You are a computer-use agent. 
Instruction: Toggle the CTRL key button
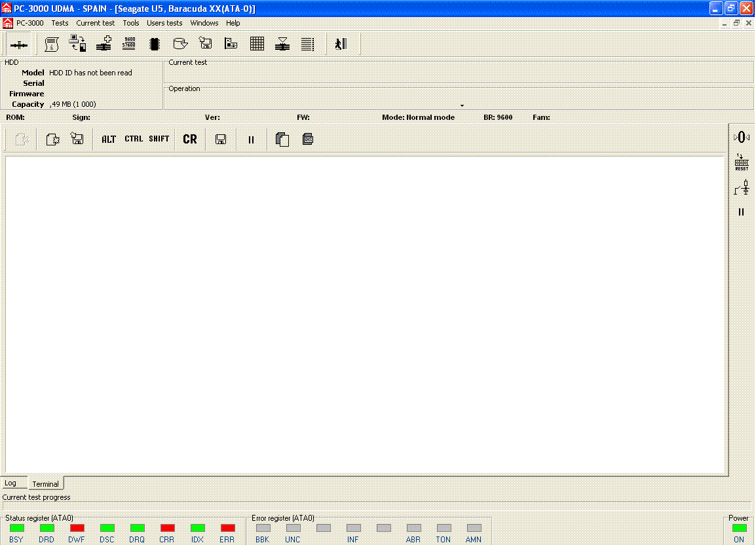(x=134, y=139)
